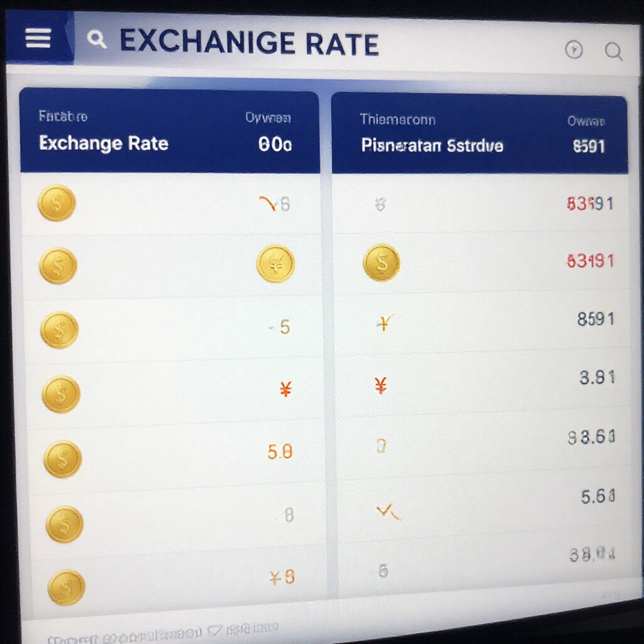
Task: Click the "- 5" value
Action: pos(279,327)
